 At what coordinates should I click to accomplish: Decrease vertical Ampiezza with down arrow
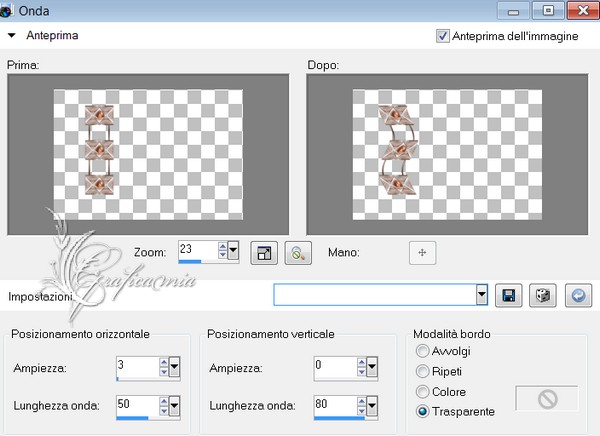click(x=362, y=371)
